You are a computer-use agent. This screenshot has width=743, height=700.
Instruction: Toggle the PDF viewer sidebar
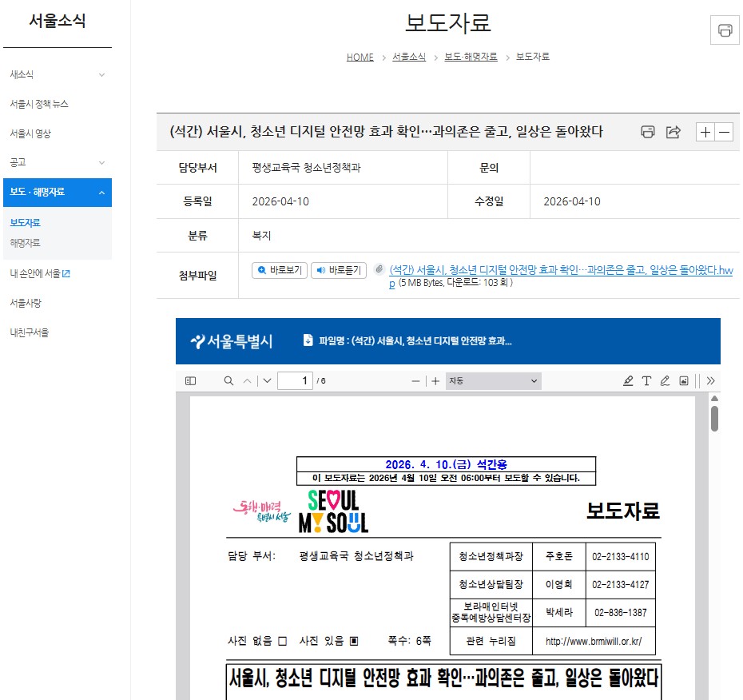pyautogui.click(x=190, y=381)
